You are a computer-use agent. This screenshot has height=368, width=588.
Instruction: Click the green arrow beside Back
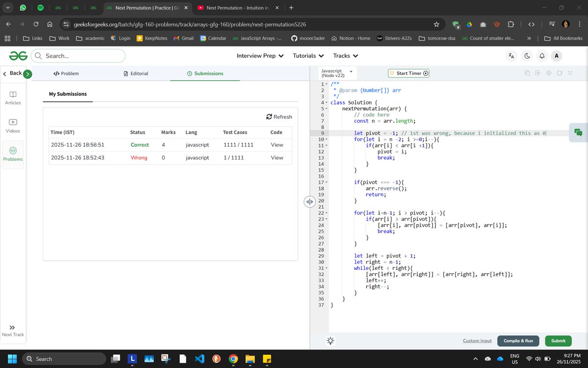27,74
